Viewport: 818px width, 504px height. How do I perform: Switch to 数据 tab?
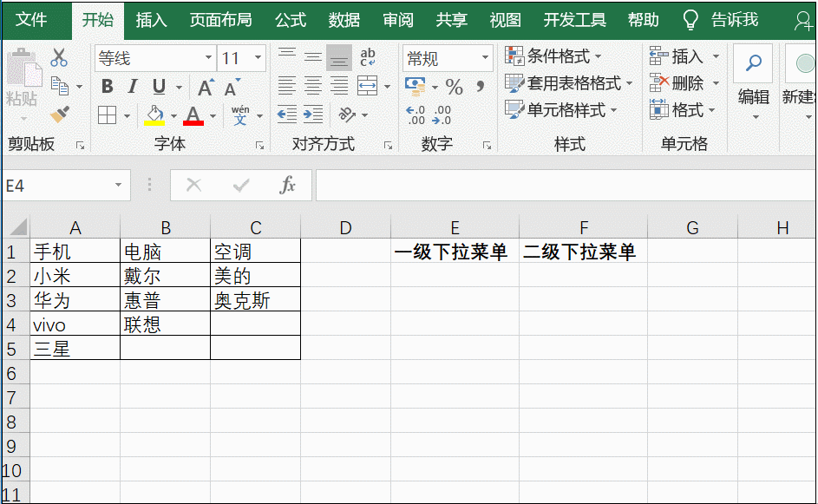pos(344,20)
